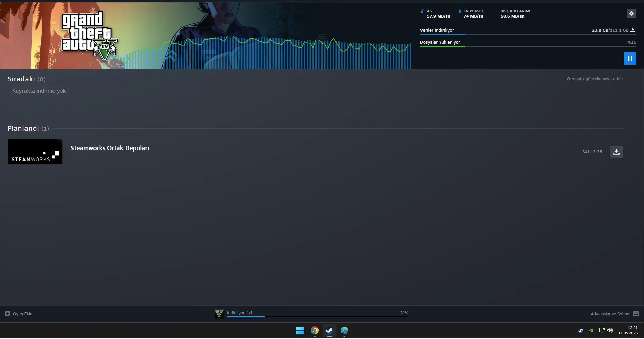The height and width of the screenshot is (339, 644).
Task: Select the DİSK KULLANIMI 58,6 MB/sn stat
Action: point(512,14)
